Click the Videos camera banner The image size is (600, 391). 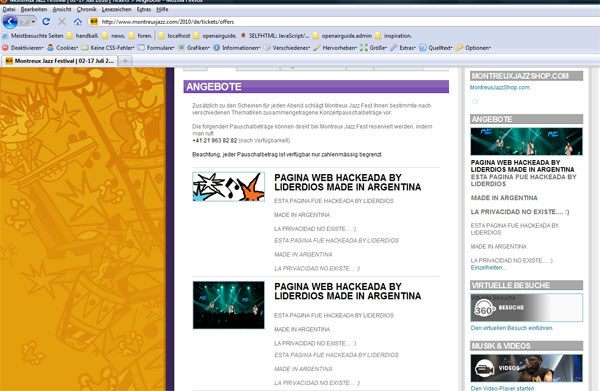click(527, 368)
